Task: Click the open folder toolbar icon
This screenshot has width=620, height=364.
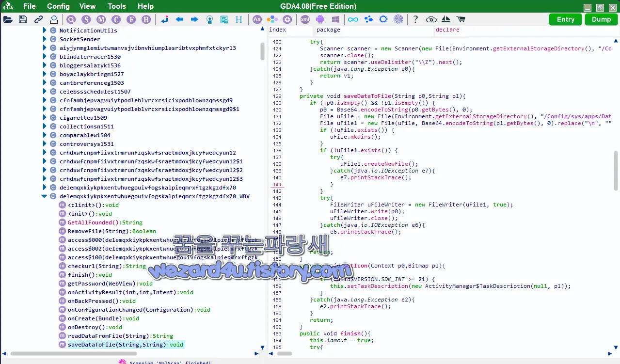Action: coord(8,19)
